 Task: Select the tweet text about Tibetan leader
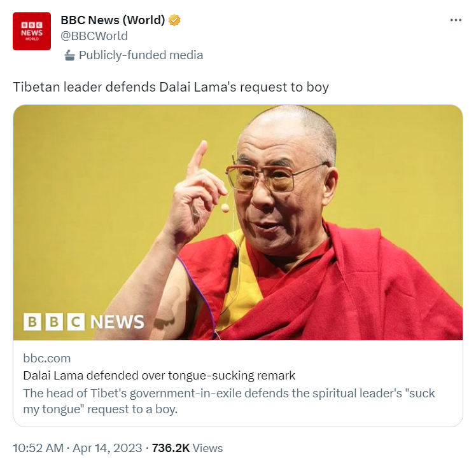point(171,87)
